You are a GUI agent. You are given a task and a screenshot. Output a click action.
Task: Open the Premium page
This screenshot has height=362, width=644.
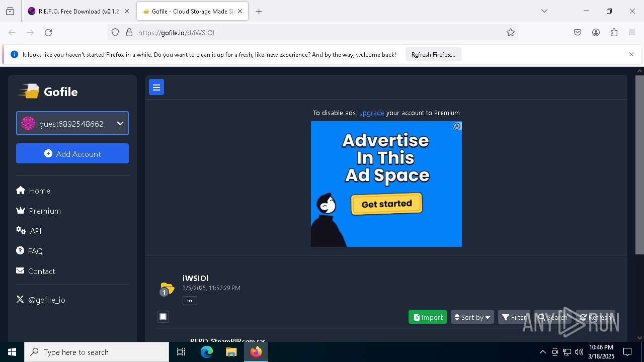pos(39,211)
